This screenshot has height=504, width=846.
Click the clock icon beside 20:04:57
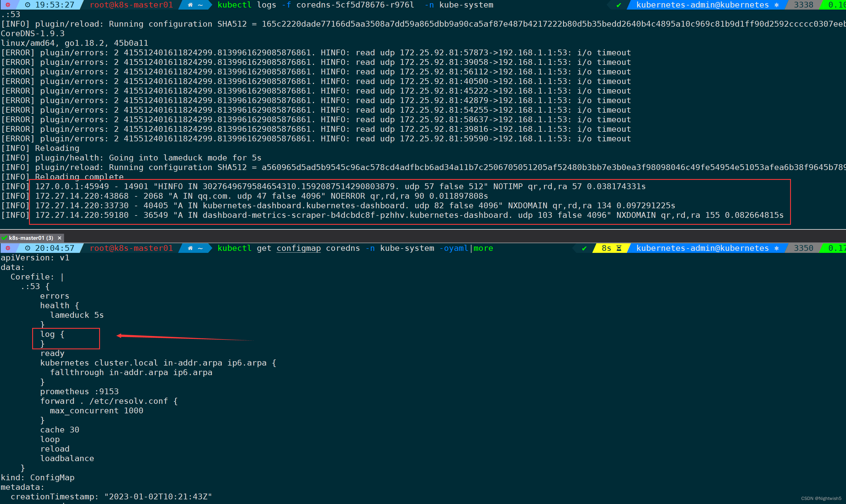[x=28, y=248]
